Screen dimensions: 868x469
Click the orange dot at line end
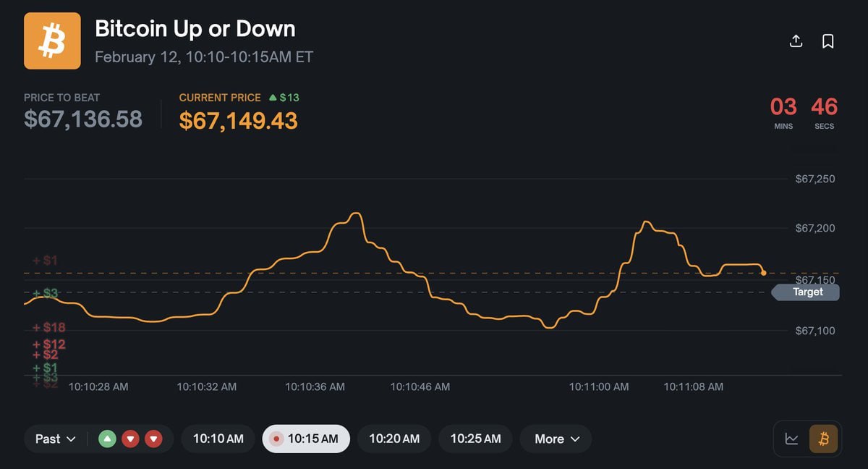(764, 273)
